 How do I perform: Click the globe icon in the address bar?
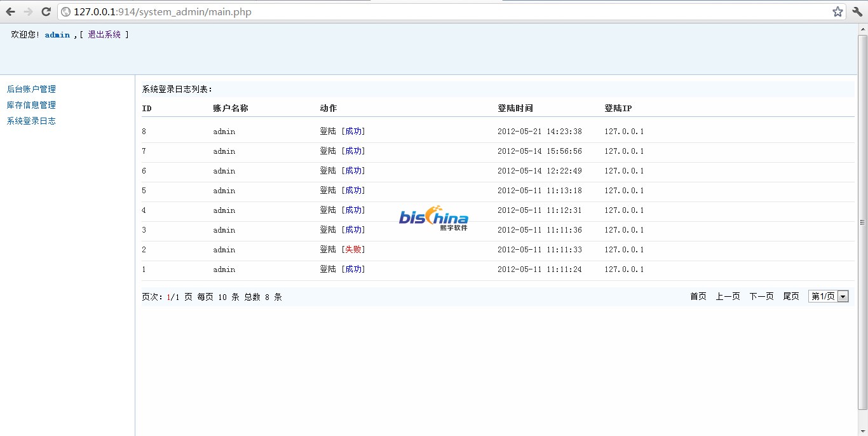tap(65, 11)
